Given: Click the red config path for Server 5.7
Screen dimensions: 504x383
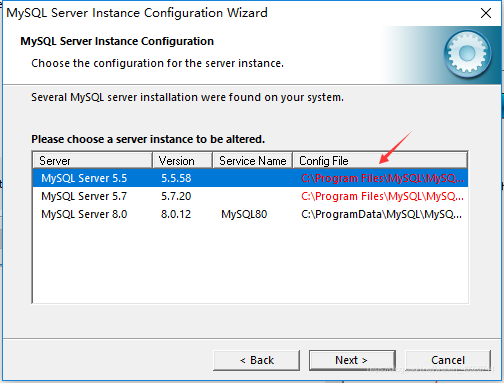Looking at the screenshot, I should click(382, 196).
